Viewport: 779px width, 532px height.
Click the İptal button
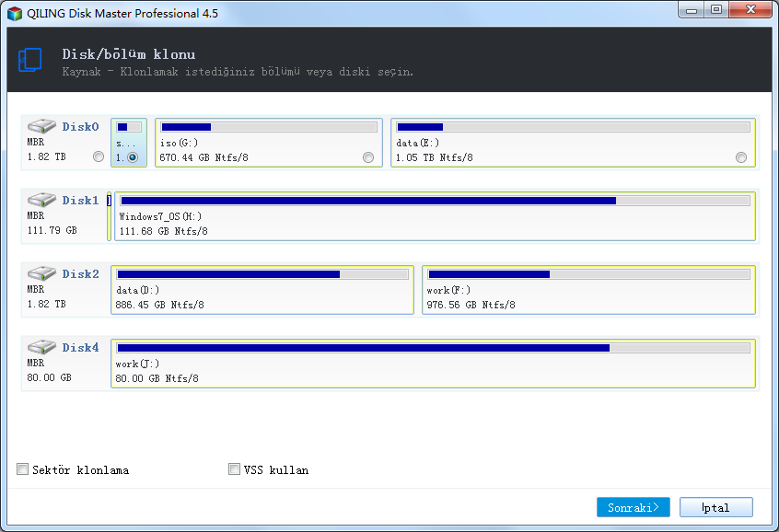tap(715, 507)
